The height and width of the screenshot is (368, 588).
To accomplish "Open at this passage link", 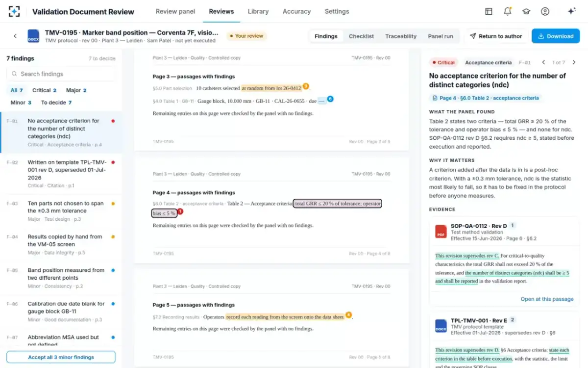I will pyautogui.click(x=547, y=299).
